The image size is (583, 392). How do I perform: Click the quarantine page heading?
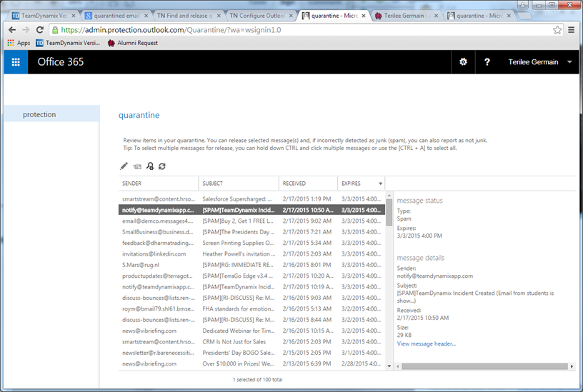coord(139,115)
